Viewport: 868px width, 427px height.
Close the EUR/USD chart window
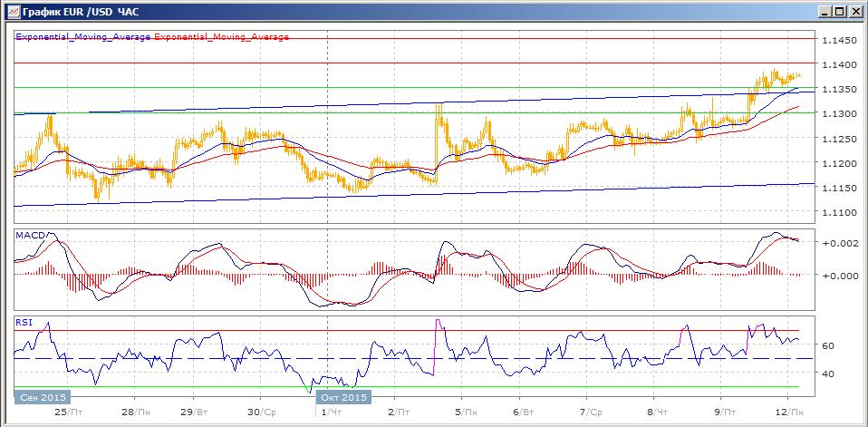(854, 12)
